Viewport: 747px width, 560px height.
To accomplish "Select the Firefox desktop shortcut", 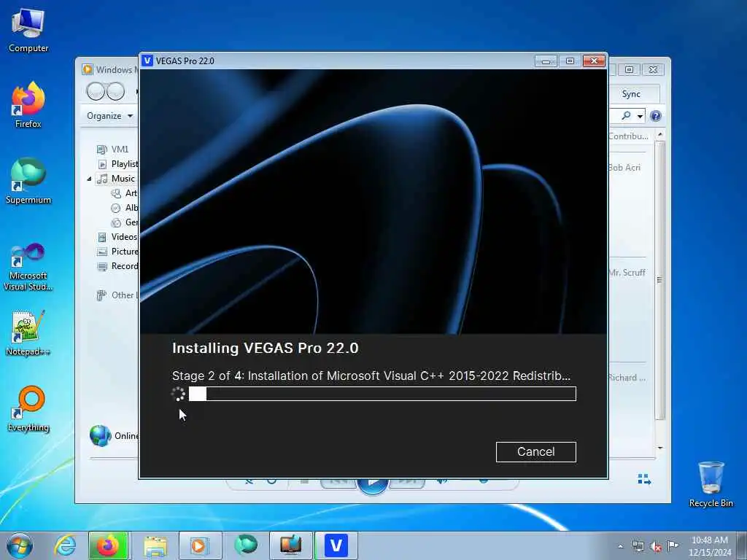I will 28,105.
